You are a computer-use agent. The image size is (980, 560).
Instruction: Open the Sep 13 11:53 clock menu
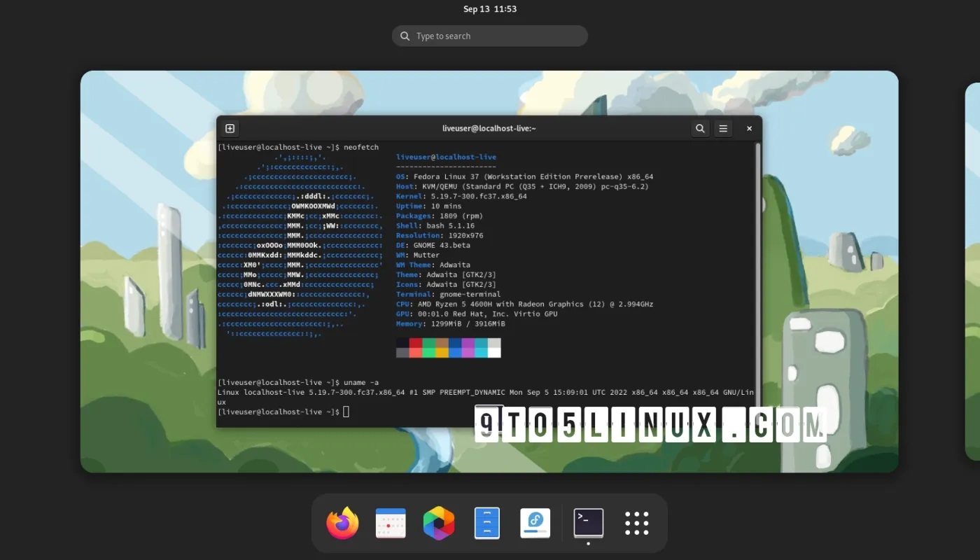pos(490,9)
